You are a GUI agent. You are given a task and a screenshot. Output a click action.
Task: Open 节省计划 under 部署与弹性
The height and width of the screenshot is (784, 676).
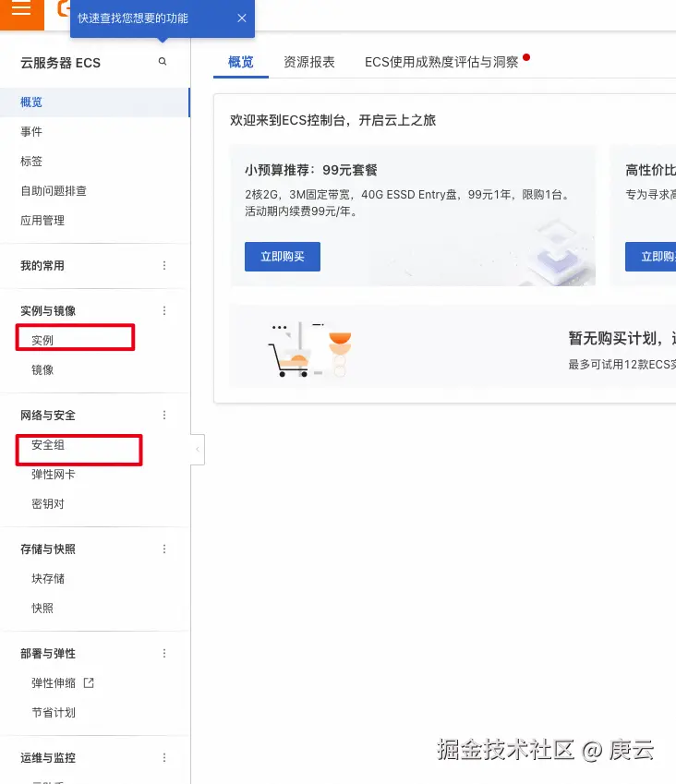[x=54, y=713]
